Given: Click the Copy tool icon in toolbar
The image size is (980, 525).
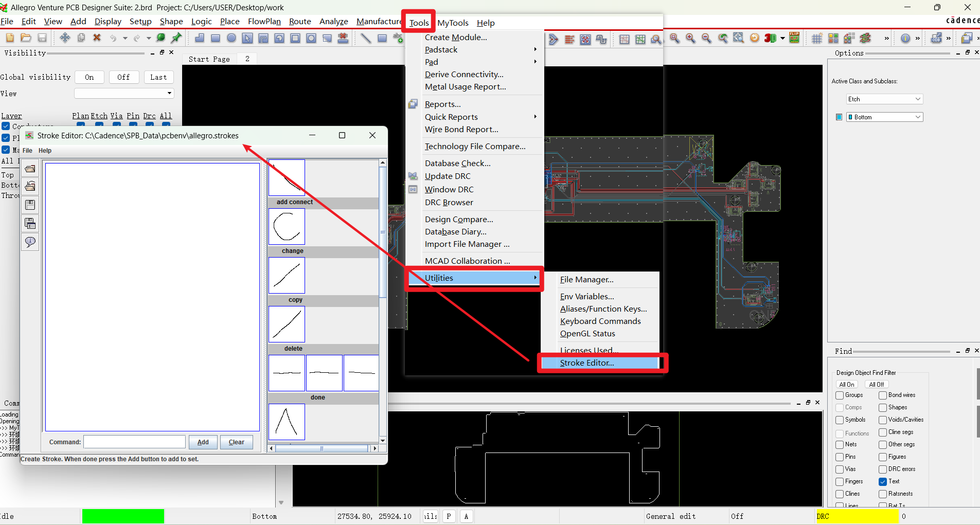Looking at the screenshot, I should tap(81, 38).
